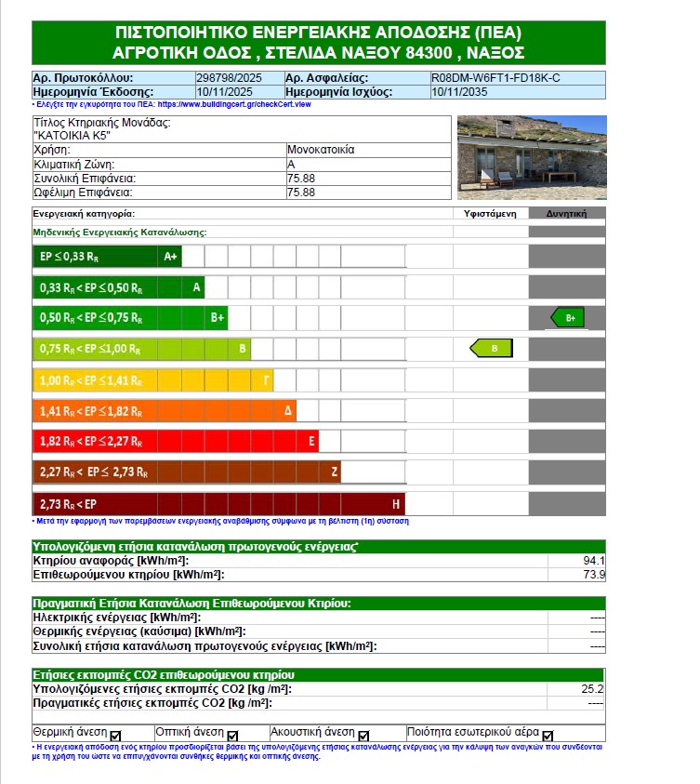Click the Δυνητική column header
Screen dimensions: 700x784
tap(566, 213)
